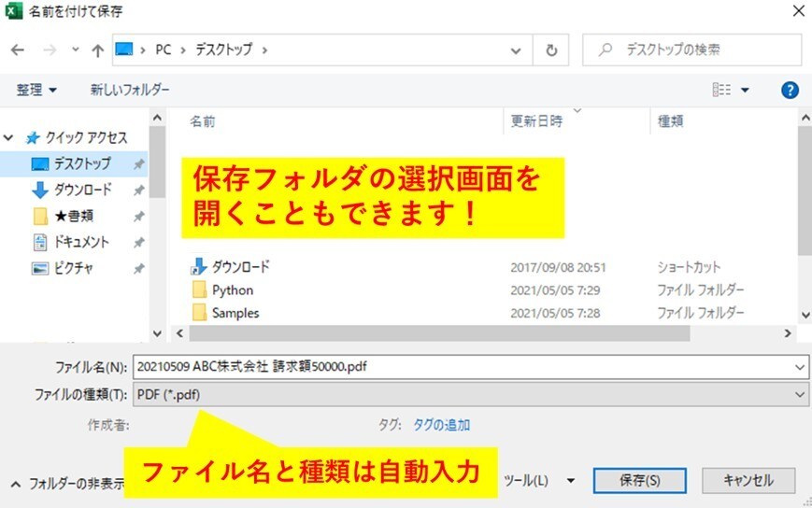Select the Python folder
This screenshot has height=508, width=812.
[233, 290]
